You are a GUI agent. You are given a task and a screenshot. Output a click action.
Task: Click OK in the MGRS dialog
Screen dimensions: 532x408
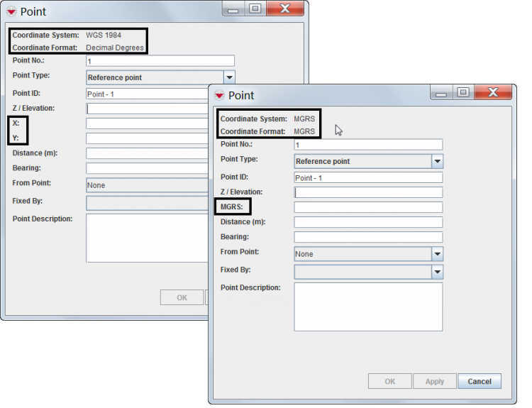click(x=389, y=381)
